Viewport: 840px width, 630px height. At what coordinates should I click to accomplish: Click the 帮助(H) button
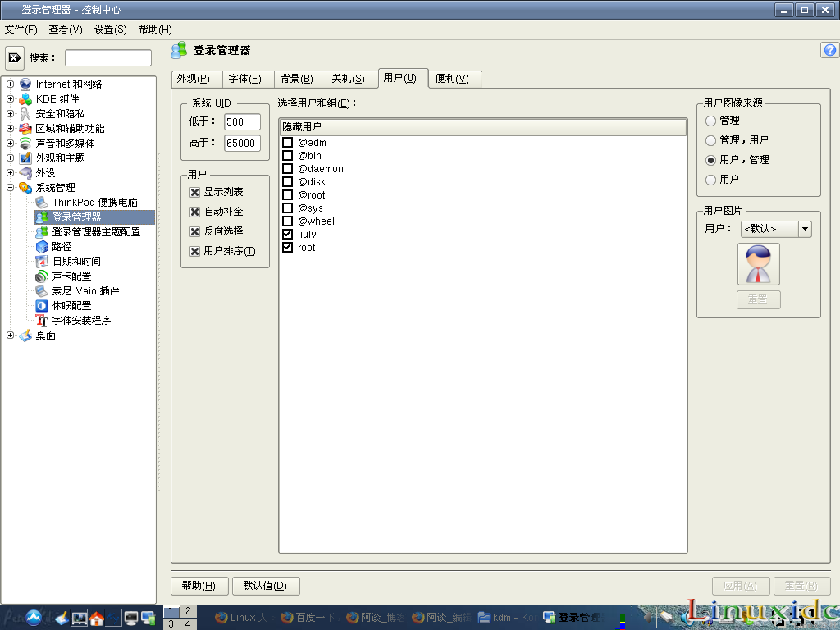point(200,586)
